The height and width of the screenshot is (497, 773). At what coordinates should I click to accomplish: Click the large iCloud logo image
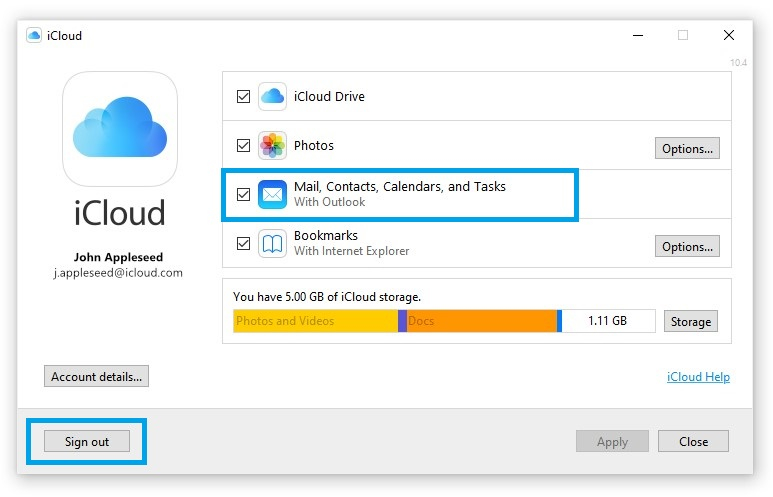pos(120,129)
